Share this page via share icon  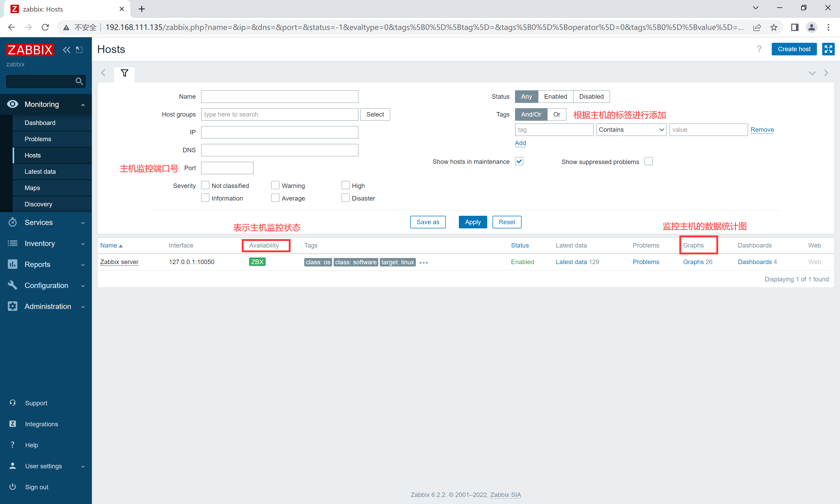[x=757, y=27]
